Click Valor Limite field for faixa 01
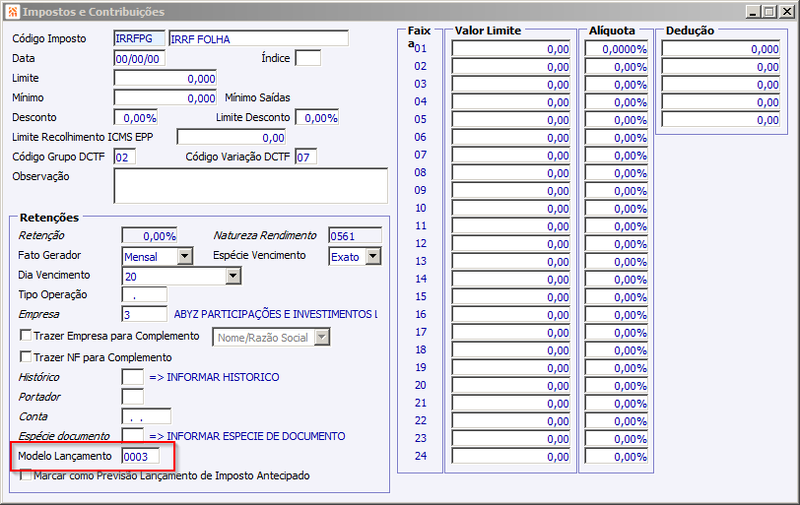This screenshot has height=505, width=800. click(x=511, y=49)
